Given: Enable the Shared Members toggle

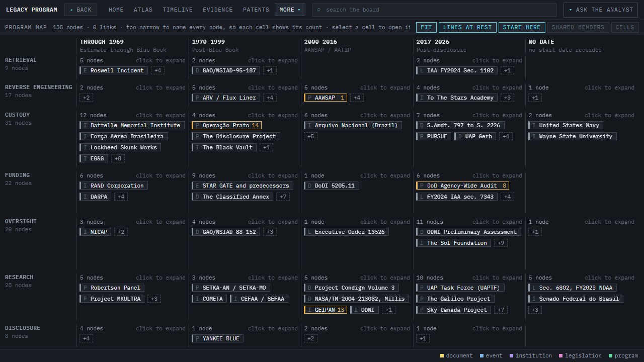Looking at the screenshot, I should pyautogui.click(x=578, y=27).
